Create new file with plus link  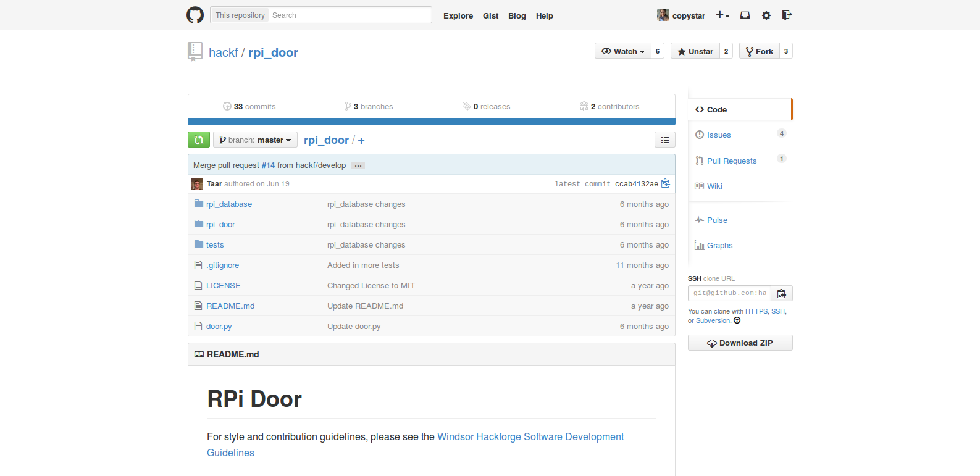coord(361,141)
